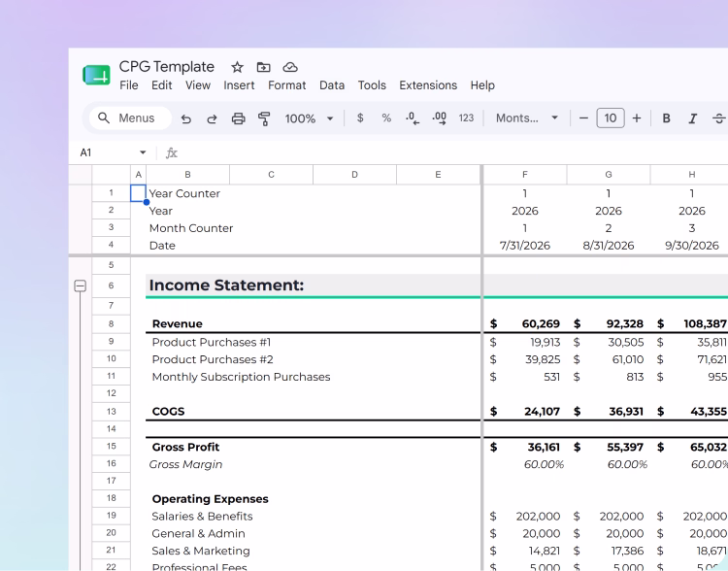Click the Menus search box
Image resolution: width=728 pixels, height=571 pixels.
(130, 118)
